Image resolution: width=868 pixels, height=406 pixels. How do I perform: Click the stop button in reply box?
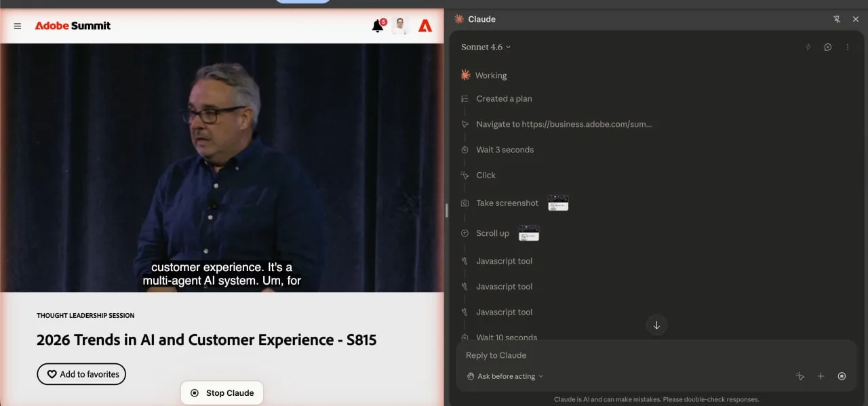(x=842, y=376)
